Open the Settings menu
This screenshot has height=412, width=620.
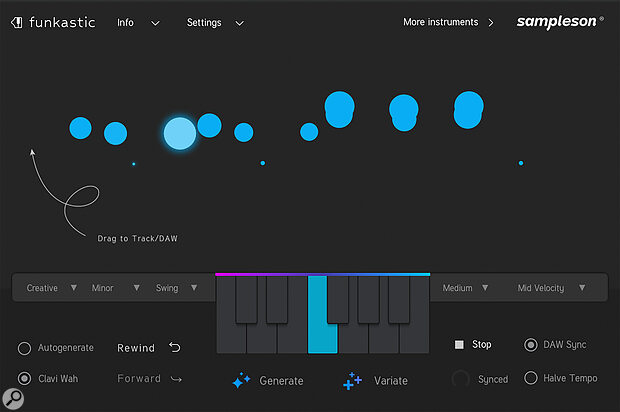204,23
